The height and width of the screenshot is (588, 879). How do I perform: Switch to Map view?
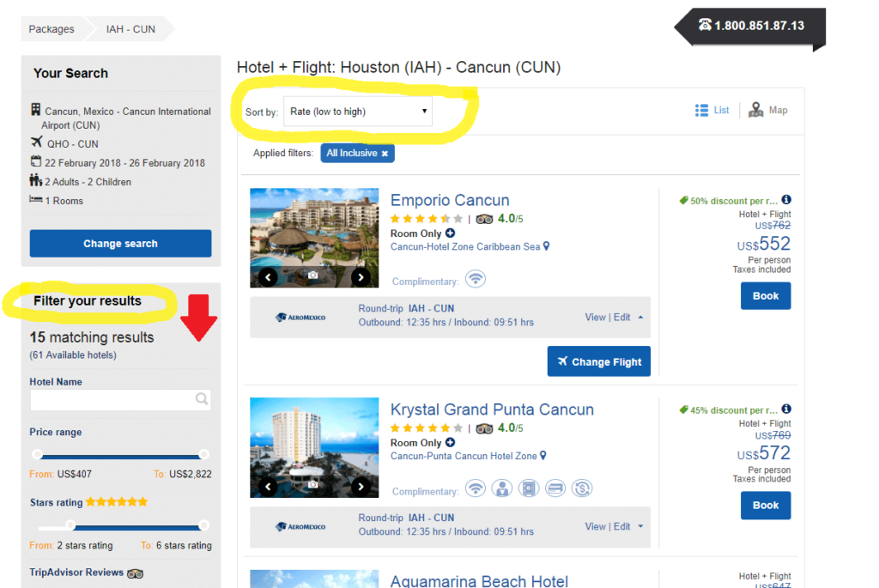coord(767,110)
